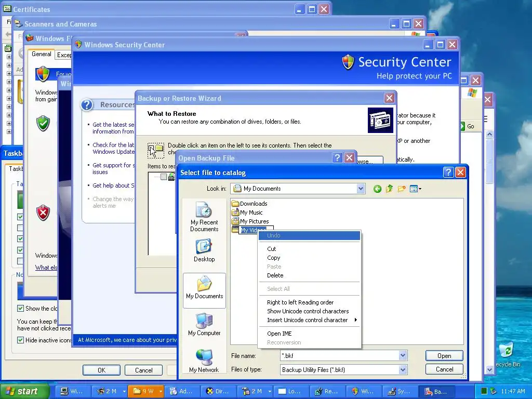Screen dimensions: 532x399
Task: Click scrollbar down arrow at right edge
Action: pyautogui.click(x=489, y=369)
